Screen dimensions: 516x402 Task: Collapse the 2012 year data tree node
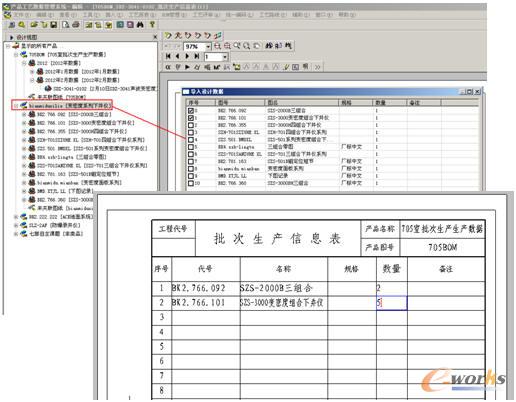click(24, 63)
